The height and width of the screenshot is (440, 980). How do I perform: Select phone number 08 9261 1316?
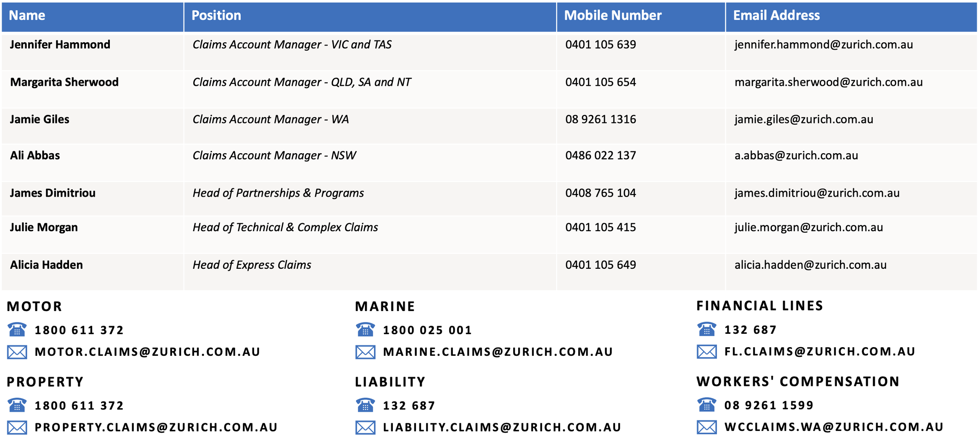click(601, 120)
